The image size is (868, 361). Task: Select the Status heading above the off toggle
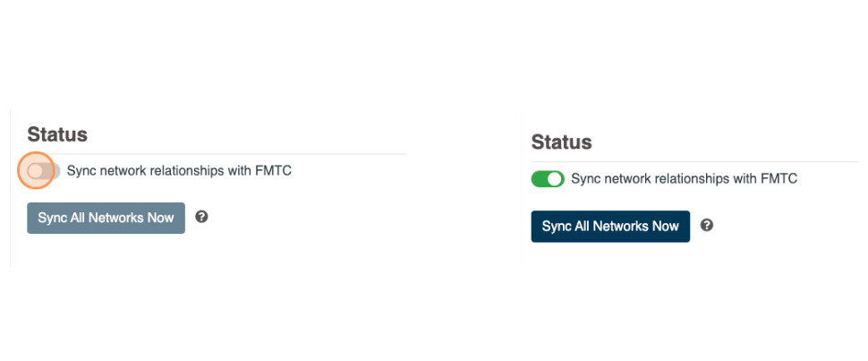coord(57,134)
